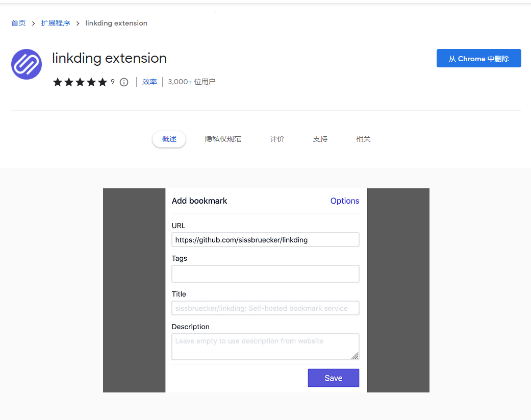
Task: Click the linkding extension logo icon
Action: point(27,64)
